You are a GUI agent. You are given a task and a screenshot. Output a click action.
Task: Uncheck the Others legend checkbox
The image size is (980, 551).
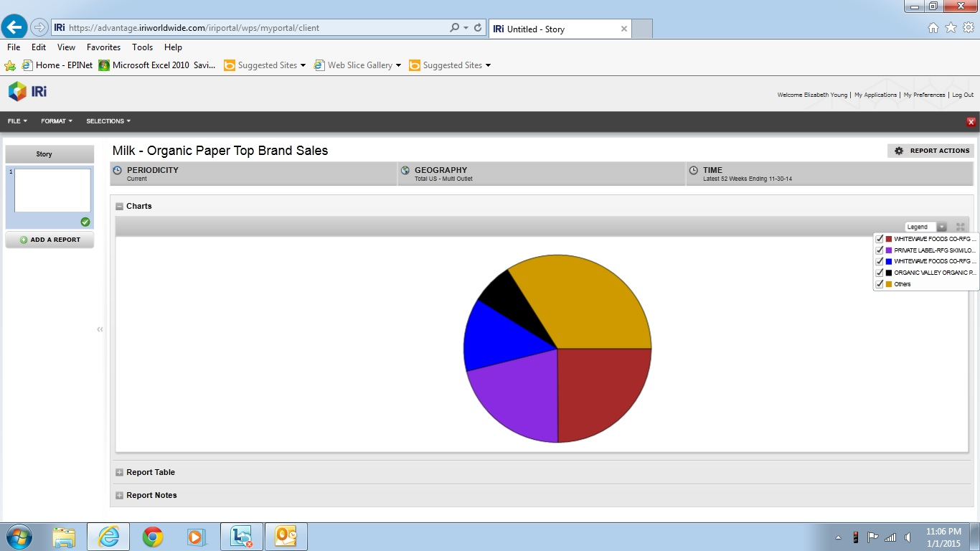(x=880, y=284)
